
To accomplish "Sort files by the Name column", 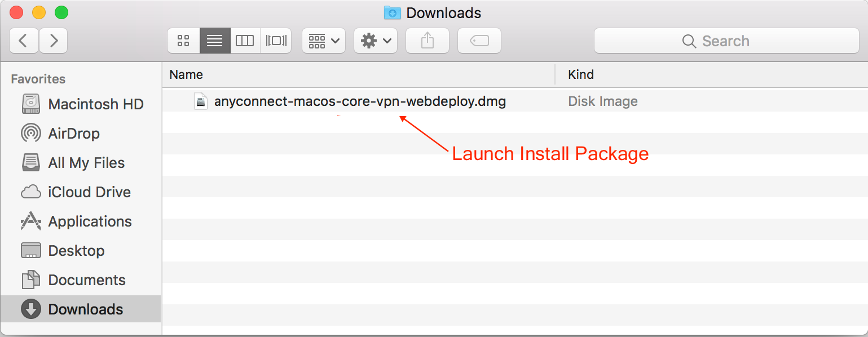I will coord(358,74).
